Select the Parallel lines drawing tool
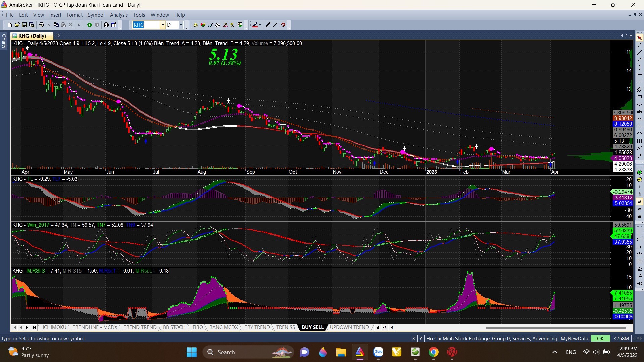Screen dimensions: 644x362 point(639,82)
